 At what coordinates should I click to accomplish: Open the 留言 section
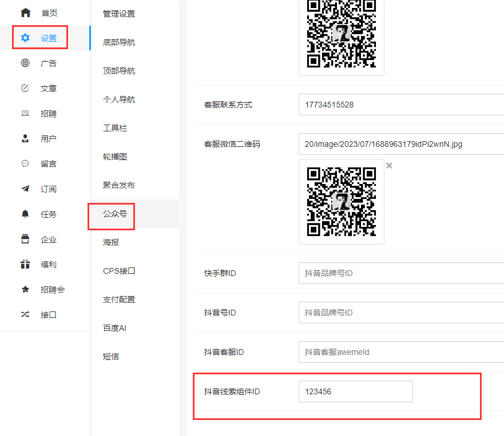[x=49, y=164]
